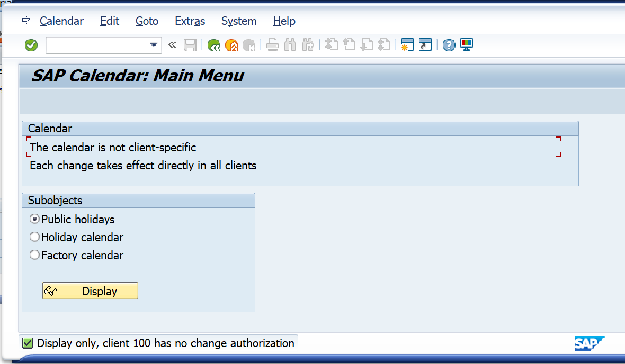
Task: Open the Calendar menu
Action: coord(61,21)
